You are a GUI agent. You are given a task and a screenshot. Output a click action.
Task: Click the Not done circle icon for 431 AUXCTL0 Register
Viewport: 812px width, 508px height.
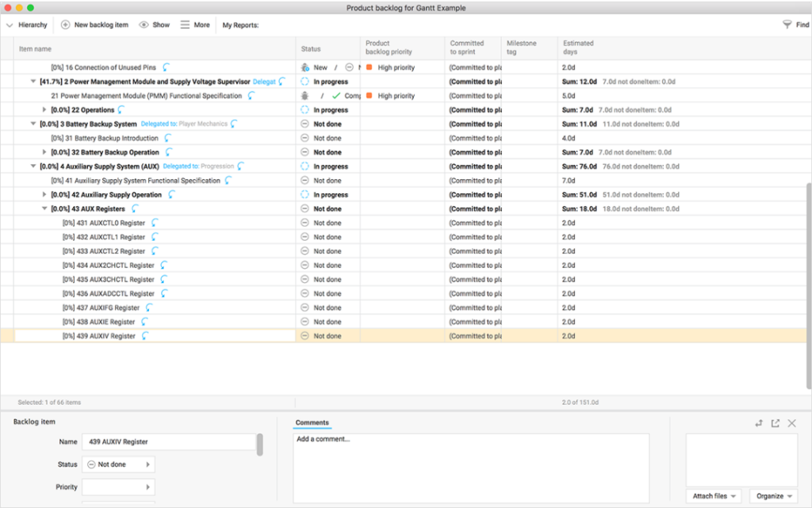tap(303, 223)
